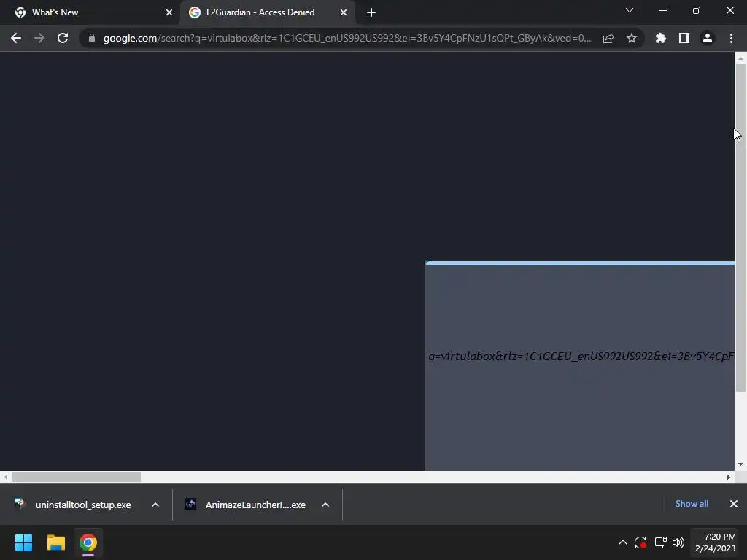Share this page from the address bar
Image resolution: width=747 pixels, height=560 pixels.
point(608,38)
